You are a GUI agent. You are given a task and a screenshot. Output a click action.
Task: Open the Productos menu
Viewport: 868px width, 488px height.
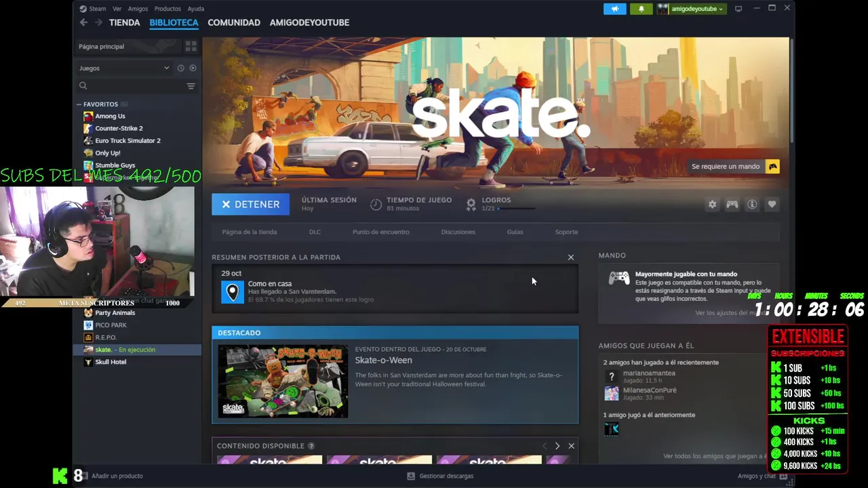tap(167, 9)
